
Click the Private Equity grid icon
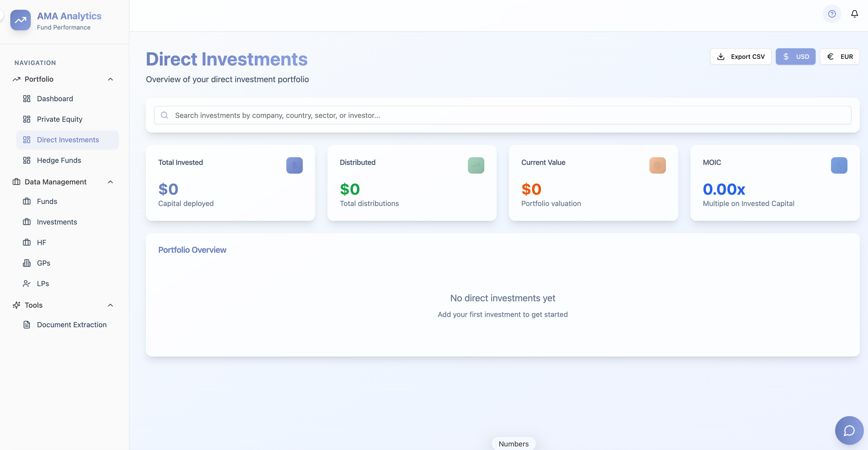(x=27, y=119)
